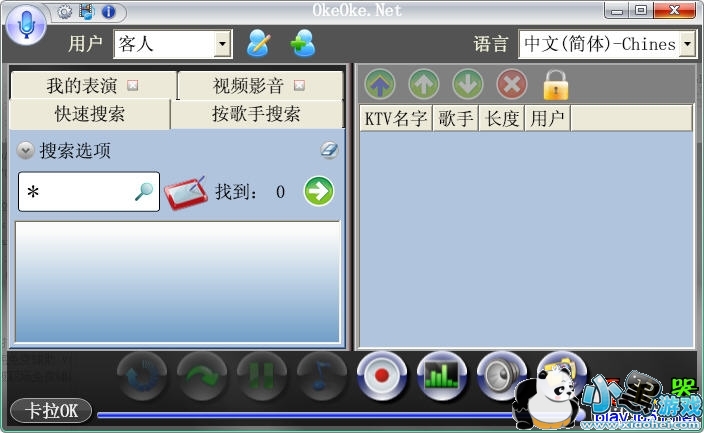Sort by 长度 column header
This screenshot has width=704, height=433.
[502, 119]
